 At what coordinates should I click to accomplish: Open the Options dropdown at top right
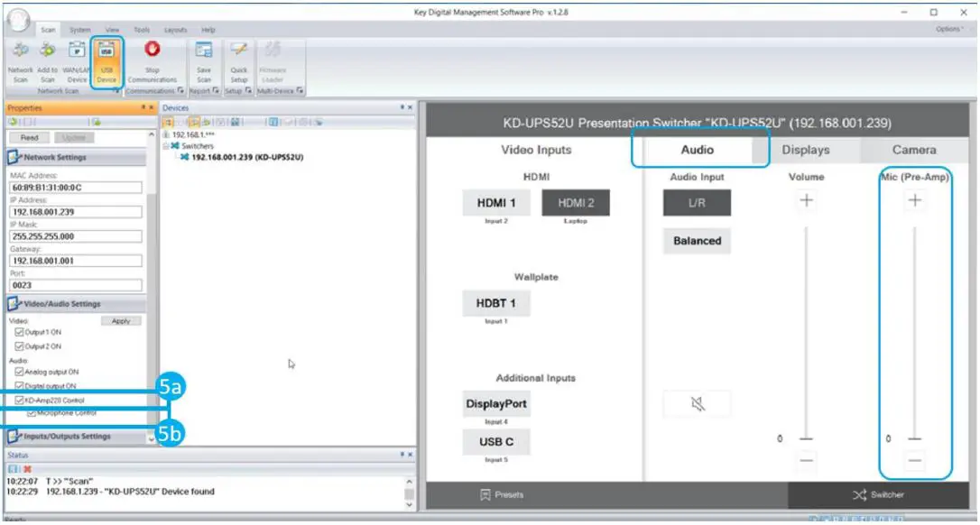[x=949, y=29]
